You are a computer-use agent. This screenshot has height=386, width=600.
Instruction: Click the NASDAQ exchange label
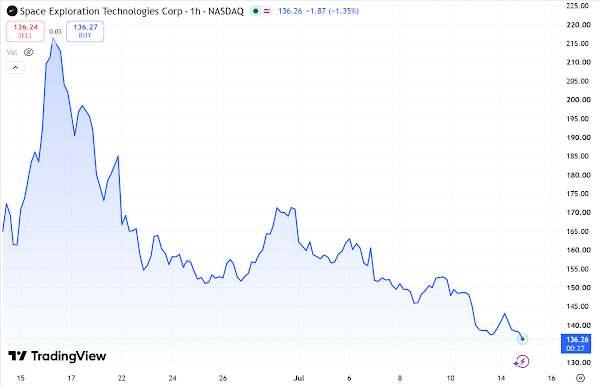(226, 11)
